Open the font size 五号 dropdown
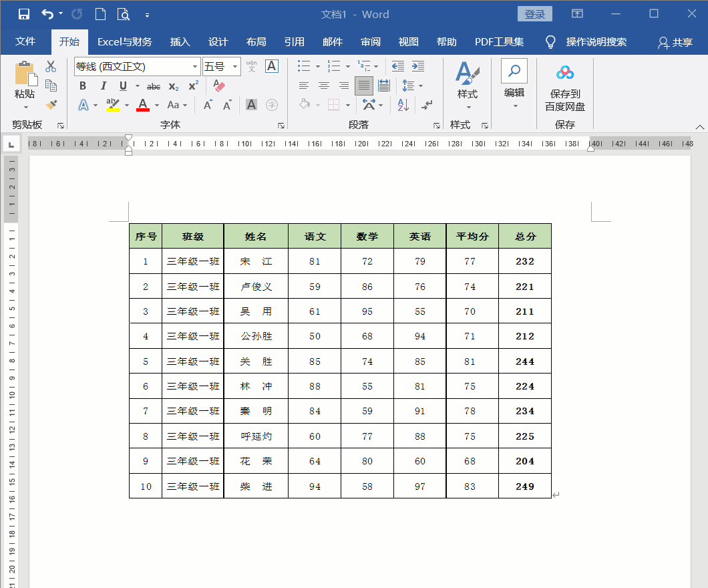708x588 pixels. [x=235, y=67]
